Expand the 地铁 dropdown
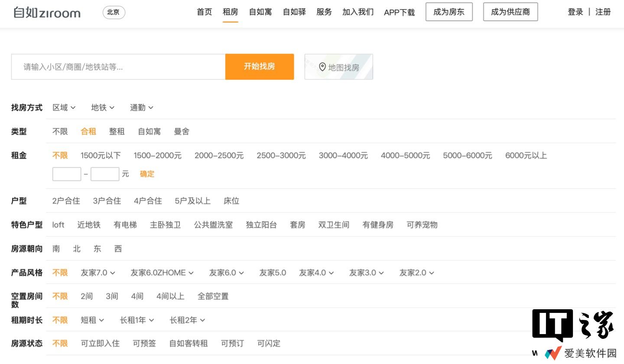 pyautogui.click(x=103, y=107)
